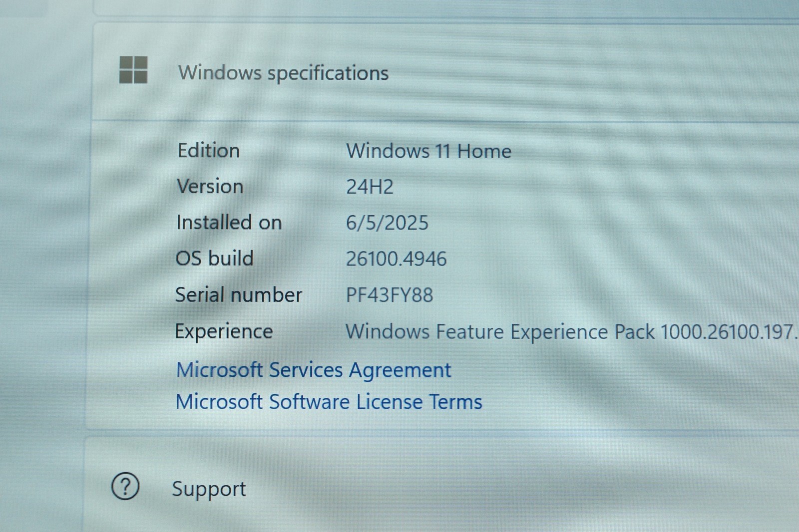The width and height of the screenshot is (799, 532).
Task: Click the Version label
Action: pyautogui.click(x=210, y=186)
